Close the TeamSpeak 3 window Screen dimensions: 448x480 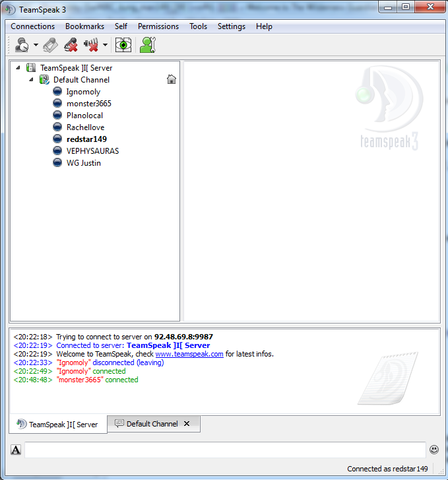pos(430,7)
